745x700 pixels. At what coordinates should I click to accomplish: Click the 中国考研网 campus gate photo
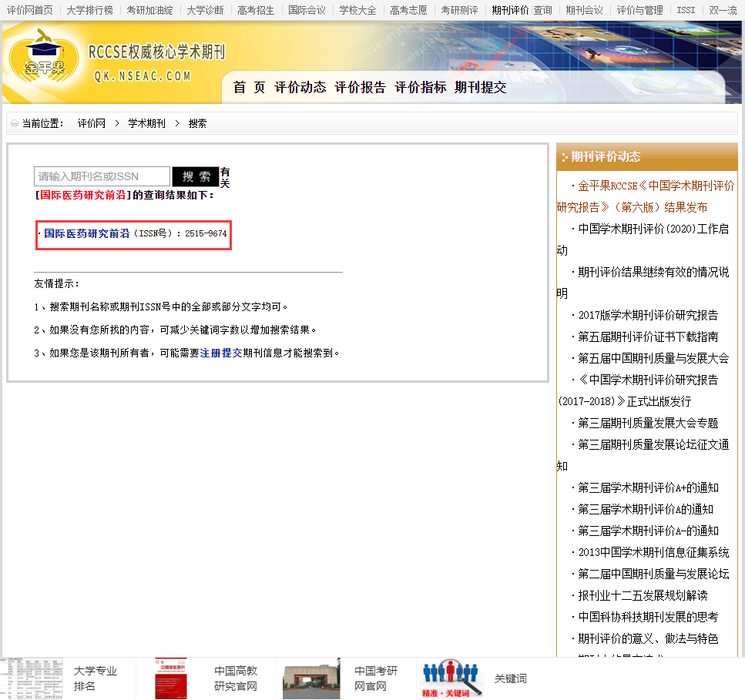310,678
